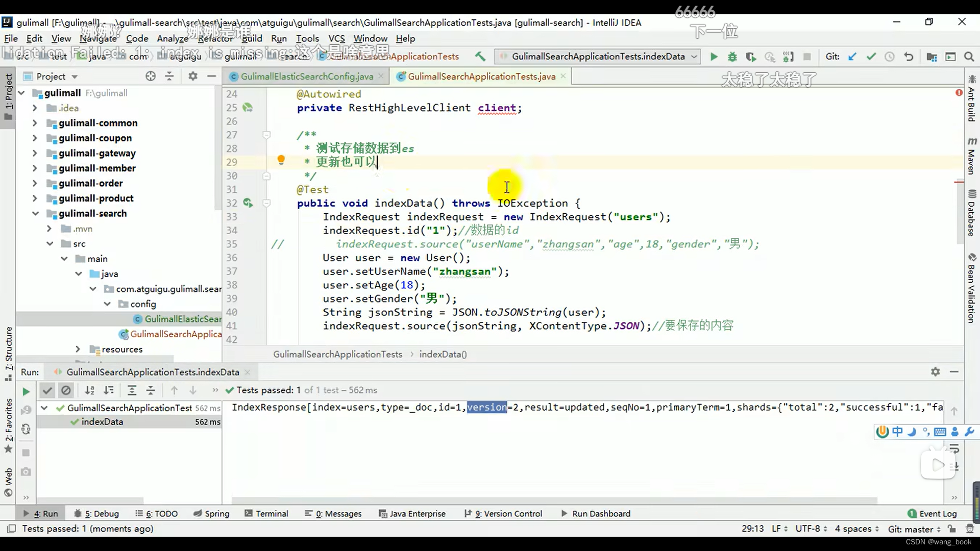The width and height of the screenshot is (980, 551).
Task: Collapse gulimall-search module
Action: click(x=35, y=213)
